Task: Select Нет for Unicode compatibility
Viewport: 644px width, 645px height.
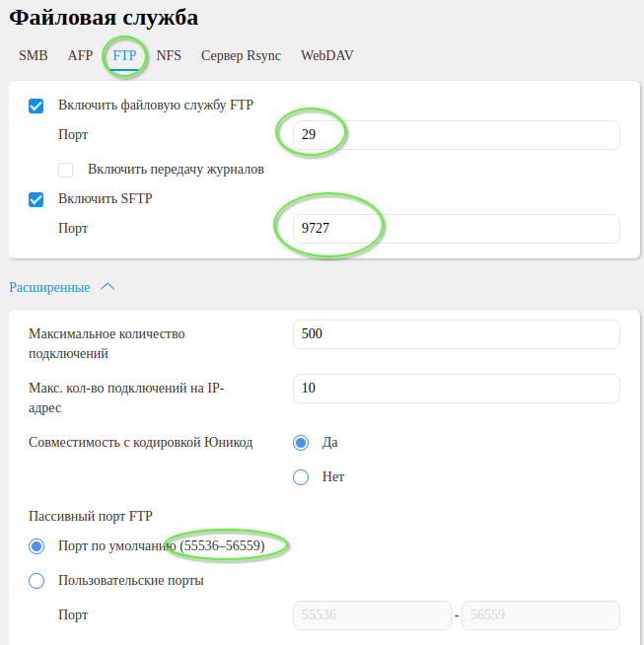Action: pos(301,477)
